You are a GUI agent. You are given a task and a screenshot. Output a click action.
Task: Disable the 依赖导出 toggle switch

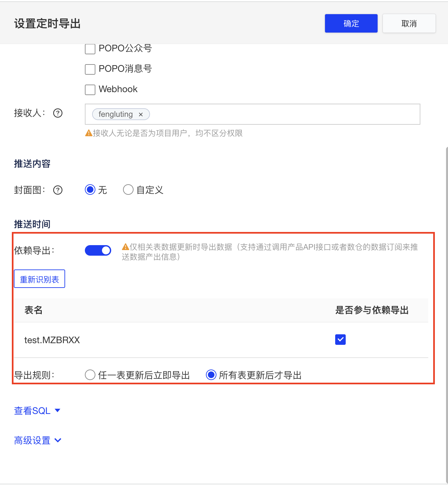[98, 250]
